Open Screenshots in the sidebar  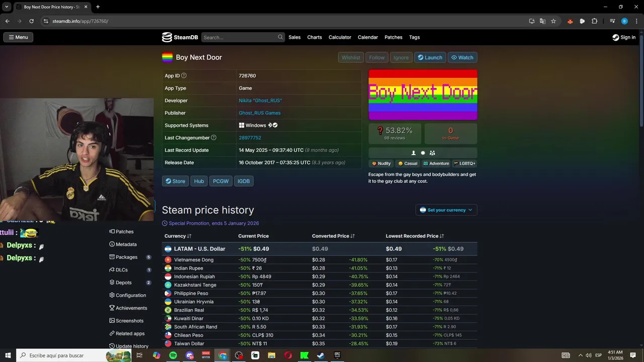click(126, 321)
